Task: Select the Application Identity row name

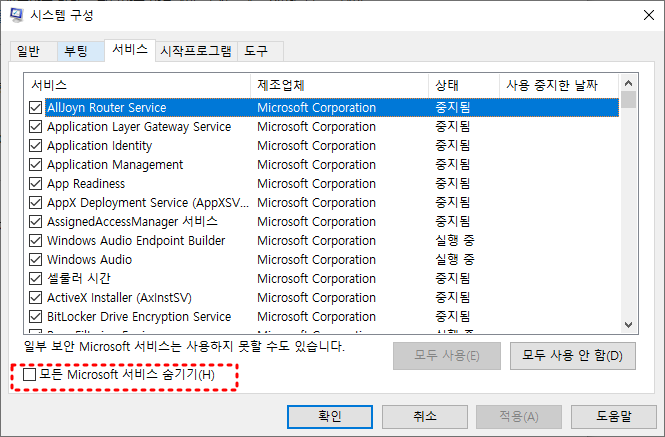Action: click(99, 146)
